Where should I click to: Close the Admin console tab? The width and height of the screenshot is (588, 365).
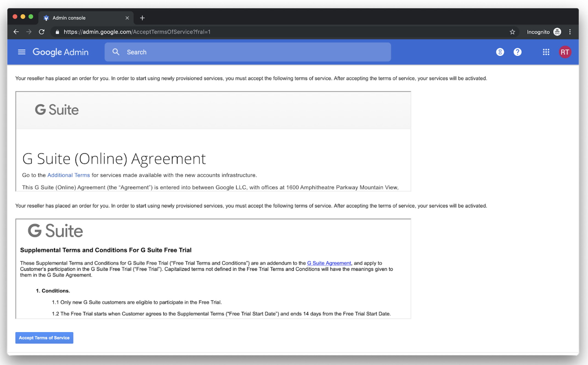127,18
